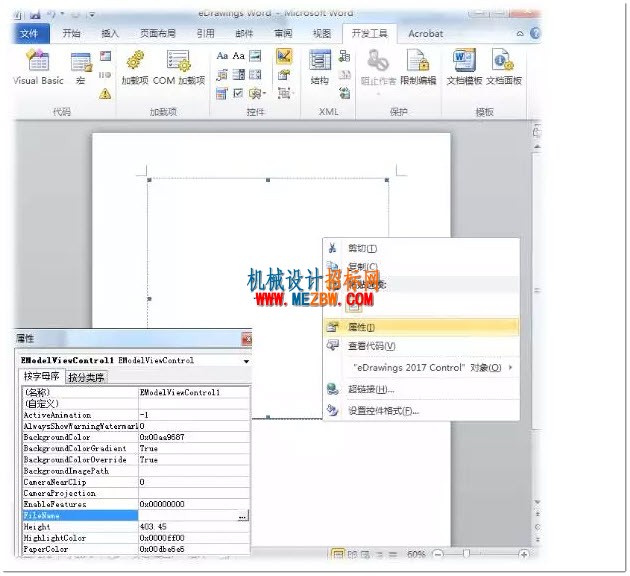Image resolution: width=630 pixels, height=576 pixels.
Task: Click the 文档面板 document panel icon
Action: (504, 67)
